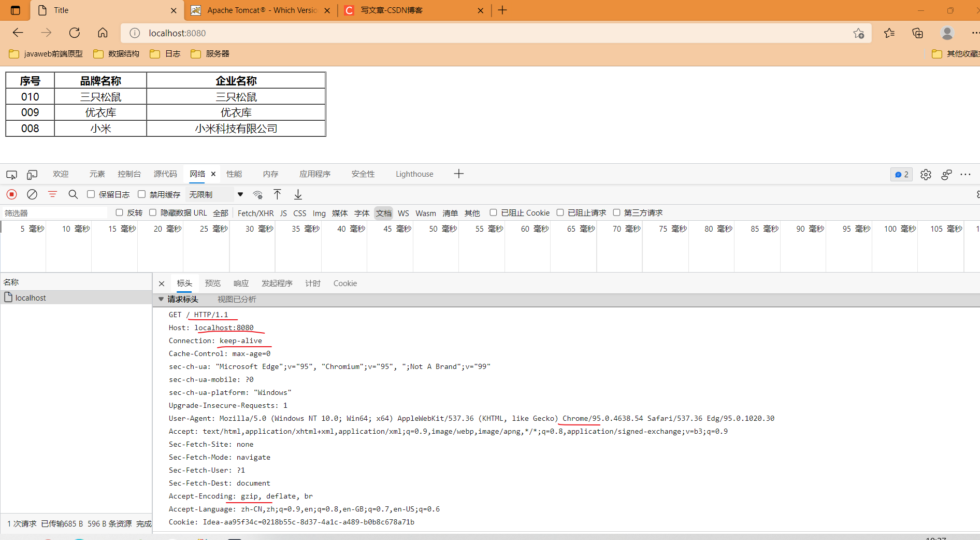Enable the 保留日志 checkbox
The image size is (980, 540).
91,194
